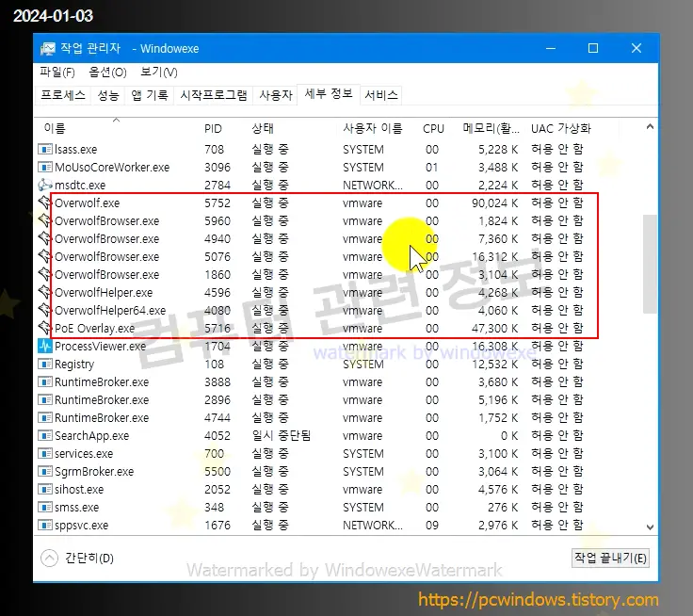This screenshot has width=693, height=616.
Task: Select the SearchApp.exe process name
Action: pos(92,436)
